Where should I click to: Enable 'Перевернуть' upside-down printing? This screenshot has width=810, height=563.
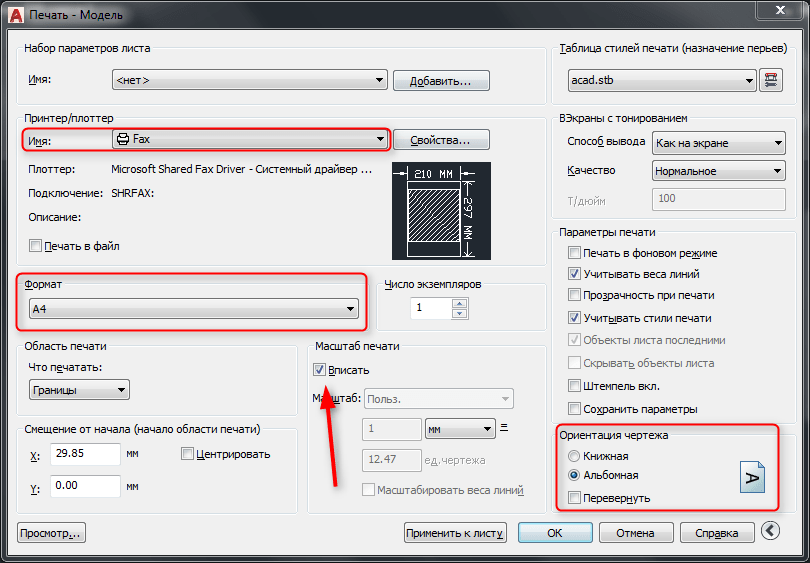573,497
